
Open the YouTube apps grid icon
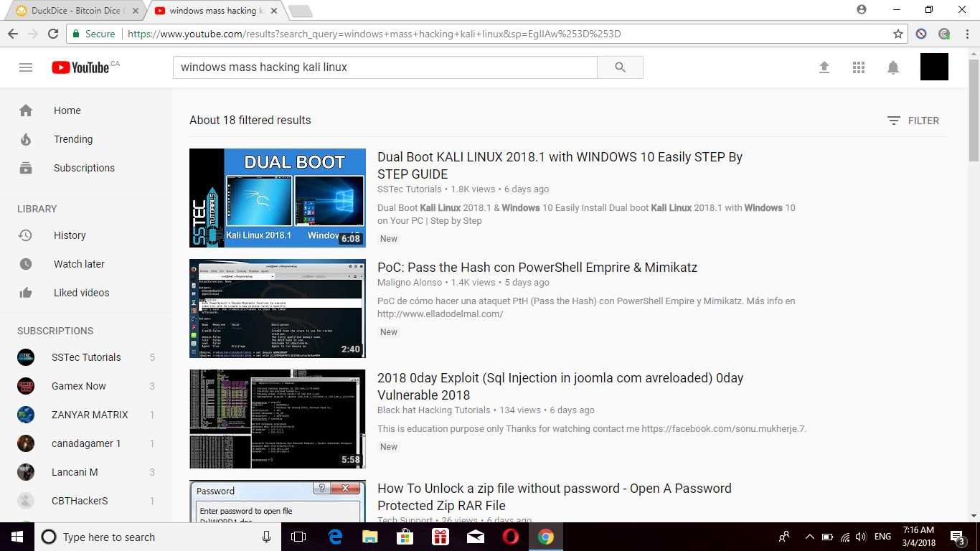pyautogui.click(x=859, y=67)
